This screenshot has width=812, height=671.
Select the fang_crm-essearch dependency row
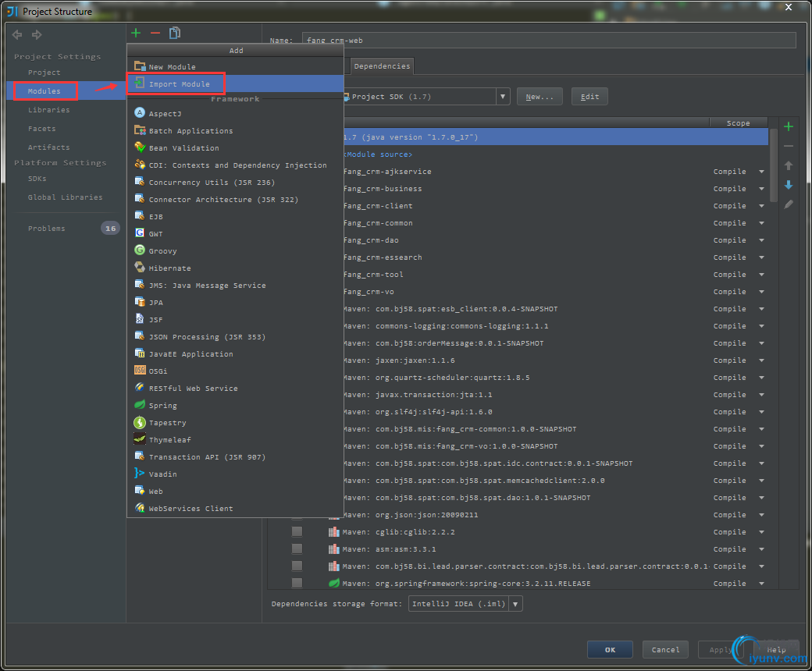(556, 257)
